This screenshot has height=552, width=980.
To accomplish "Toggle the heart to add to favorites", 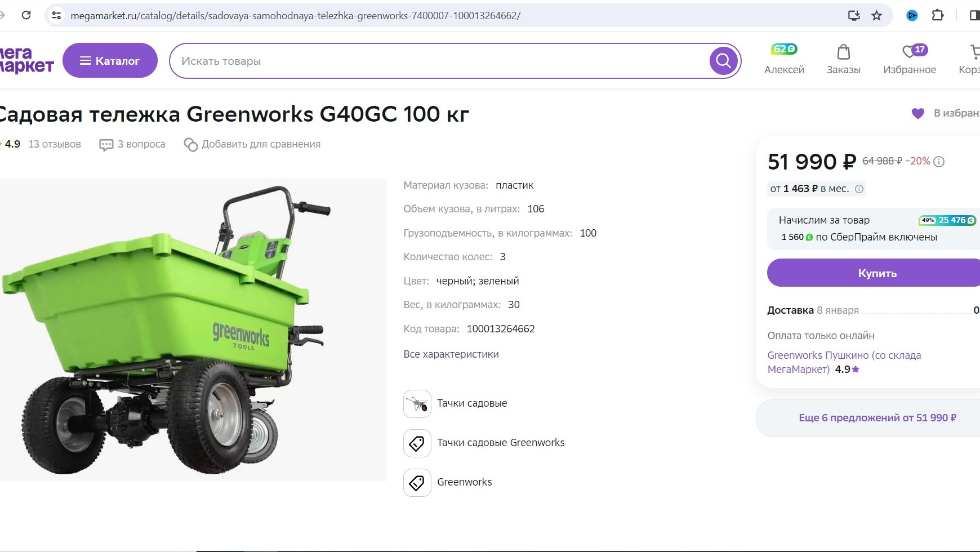I will tap(918, 113).
